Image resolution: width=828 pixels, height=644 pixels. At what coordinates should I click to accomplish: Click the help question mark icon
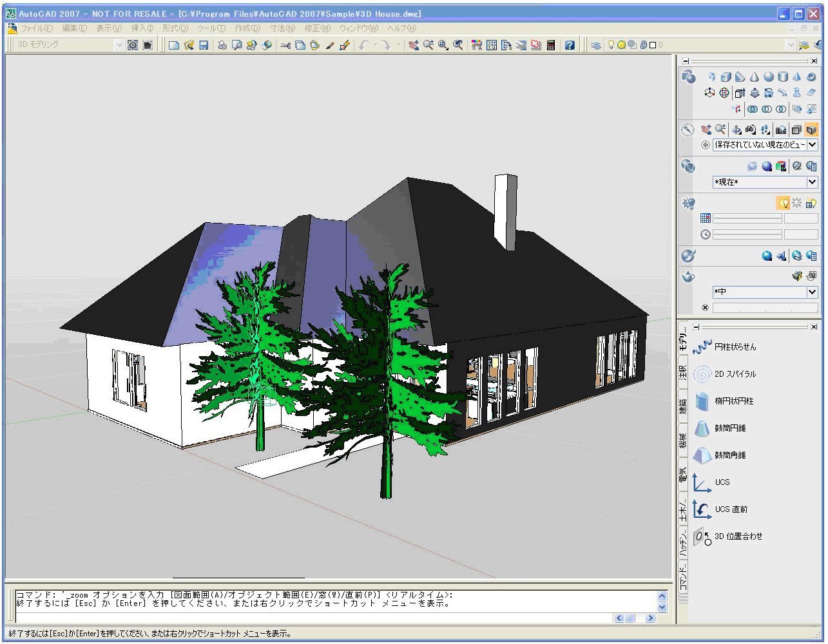click(570, 45)
